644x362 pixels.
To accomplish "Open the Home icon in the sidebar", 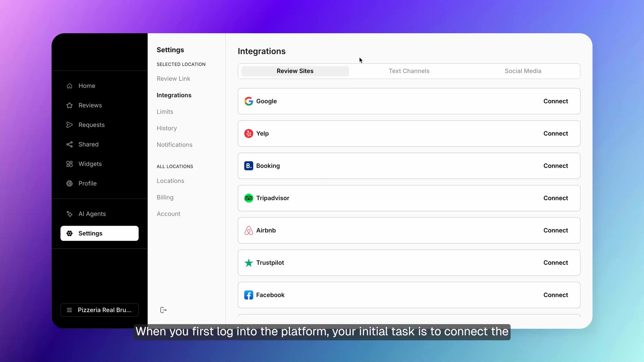I will tap(69, 86).
